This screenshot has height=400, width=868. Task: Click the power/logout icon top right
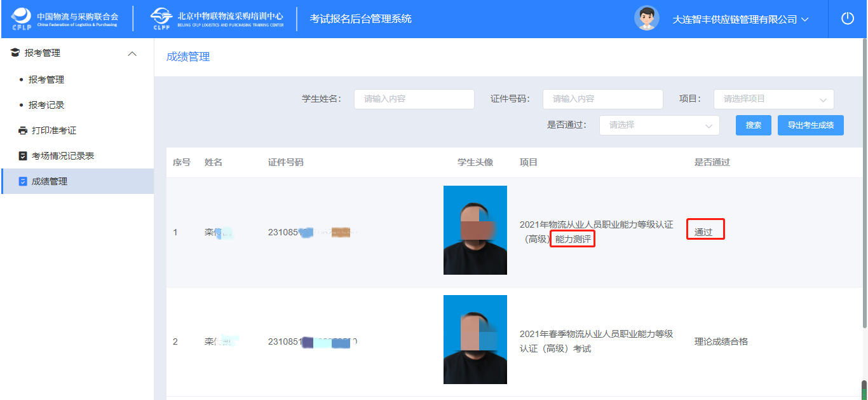pos(847,18)
